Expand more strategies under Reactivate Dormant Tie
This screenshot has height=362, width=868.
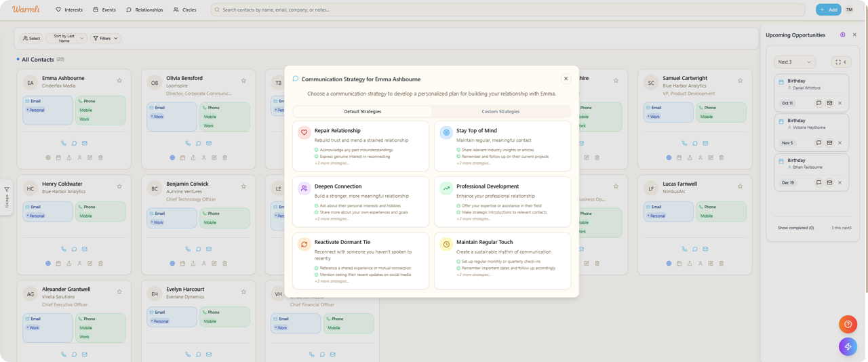pyautogui.click(x=332, y=281)
